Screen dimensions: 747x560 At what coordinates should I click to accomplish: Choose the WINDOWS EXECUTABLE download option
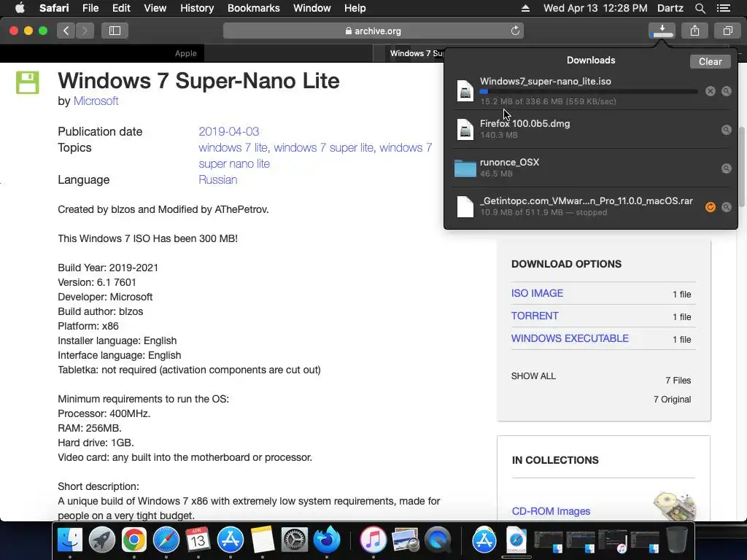pos(570,338)
